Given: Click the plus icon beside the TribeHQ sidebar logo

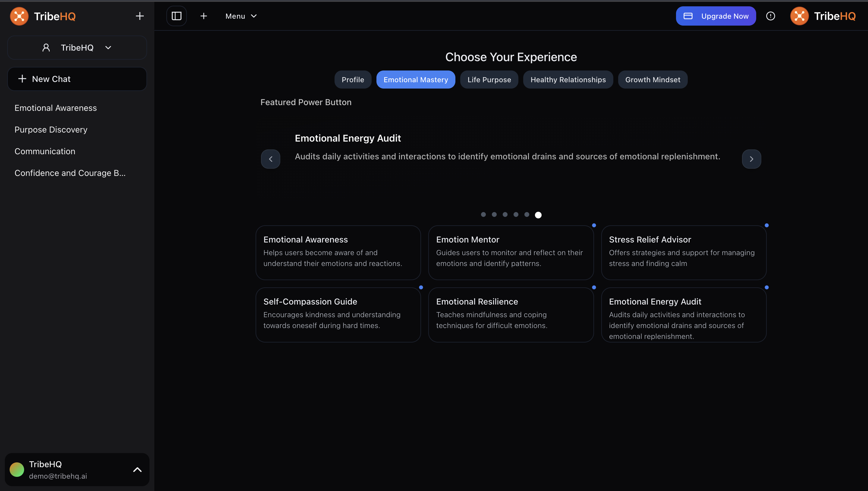Looking at the screenshot, I should (x=140, y=16).
